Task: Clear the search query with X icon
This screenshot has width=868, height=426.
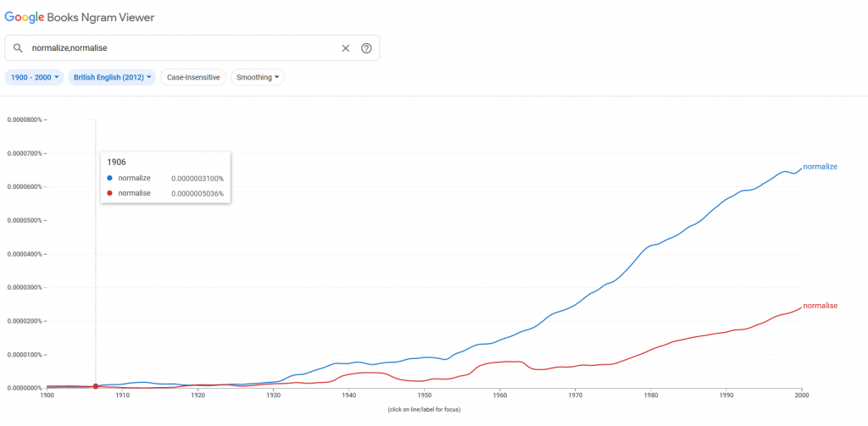Action: (x=345, y=48)
